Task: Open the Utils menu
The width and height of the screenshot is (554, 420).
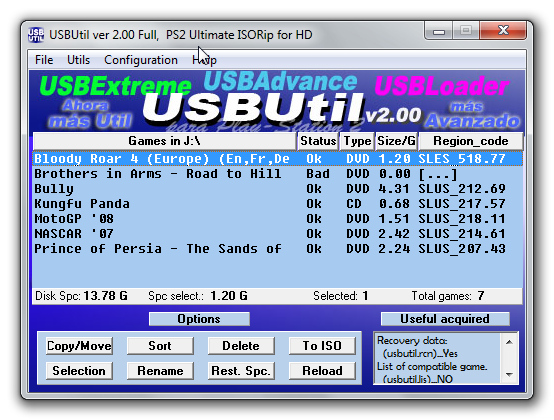Action: [x=78, y=60]
